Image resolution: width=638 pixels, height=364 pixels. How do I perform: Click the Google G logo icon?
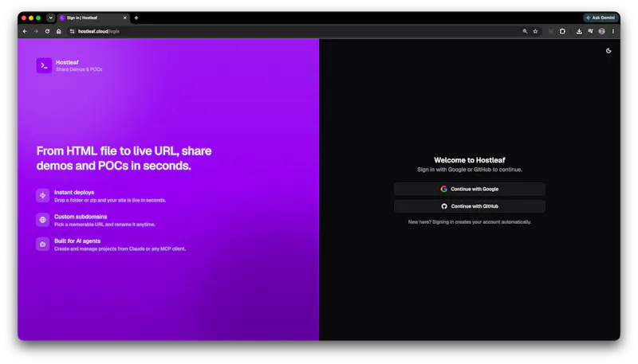click(443, 189)
